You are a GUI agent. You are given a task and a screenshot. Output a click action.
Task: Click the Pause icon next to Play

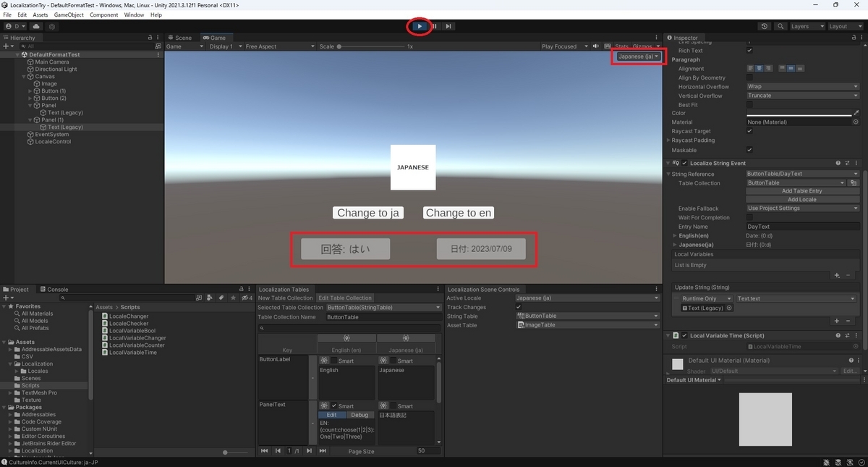[x=434, y=25]
